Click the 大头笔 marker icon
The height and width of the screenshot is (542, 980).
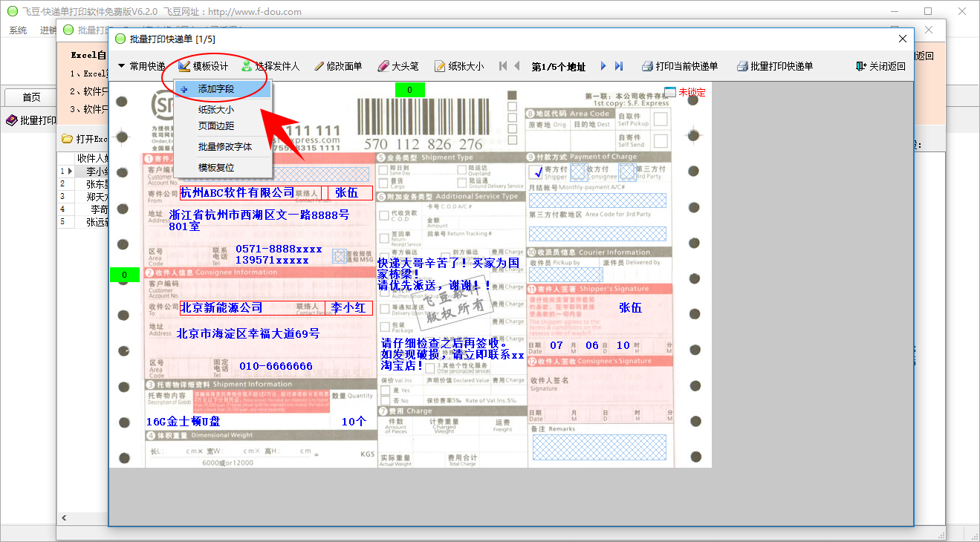[x=383, y=66]
